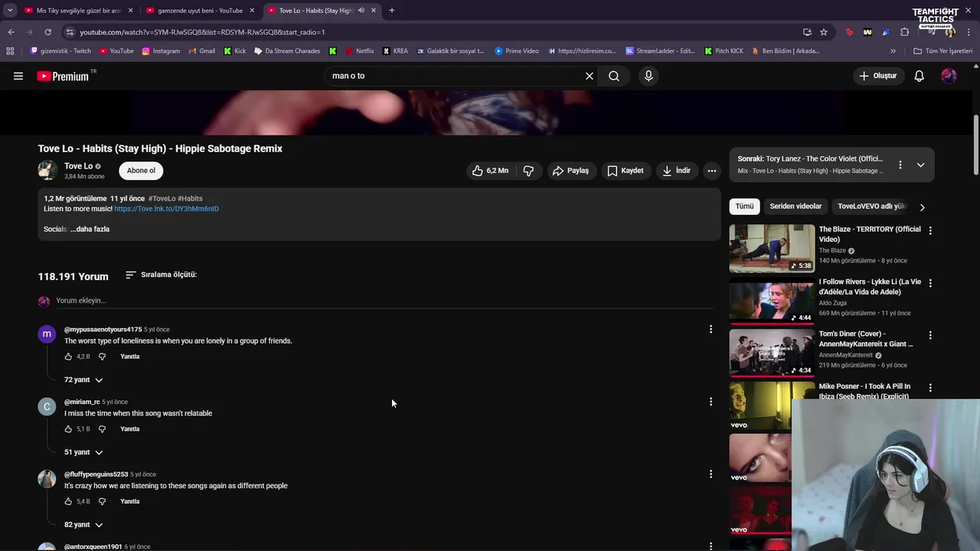The width and height of the screenshot is (980, 551).
Task: Clear the search box text with X
Action: 590,76
